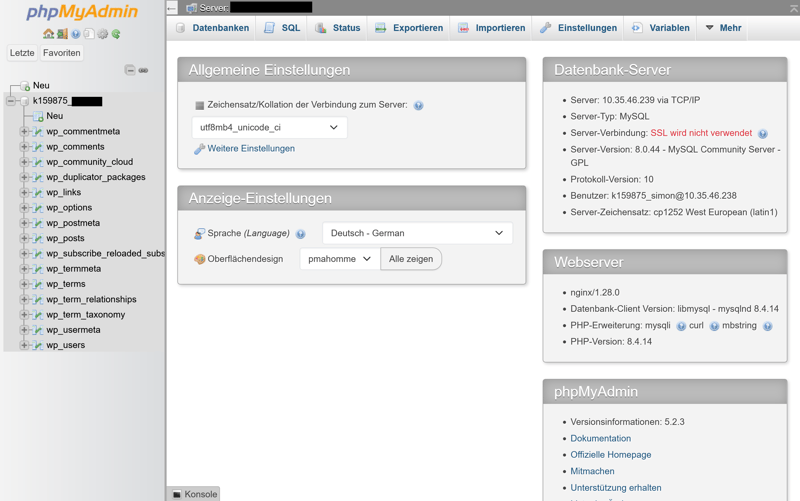The image size is (800, 501).
Task: Go to the Importieren tab
Action: (491, 28)
